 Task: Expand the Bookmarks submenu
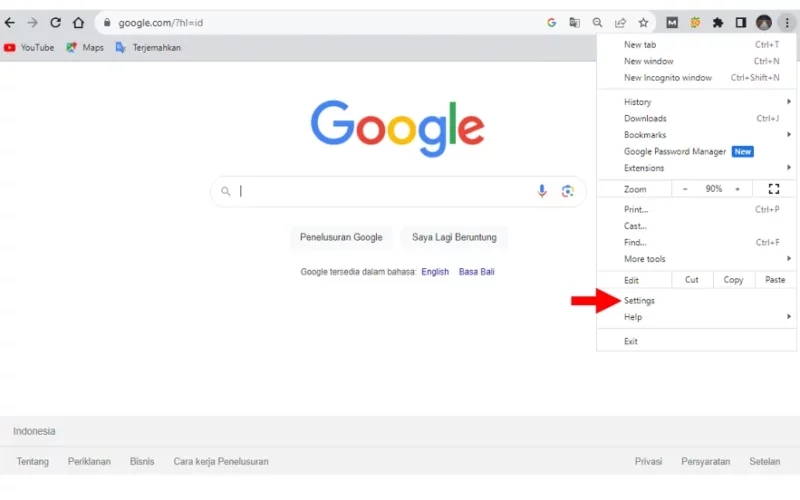pyautogui.click(x=696, y=135)
